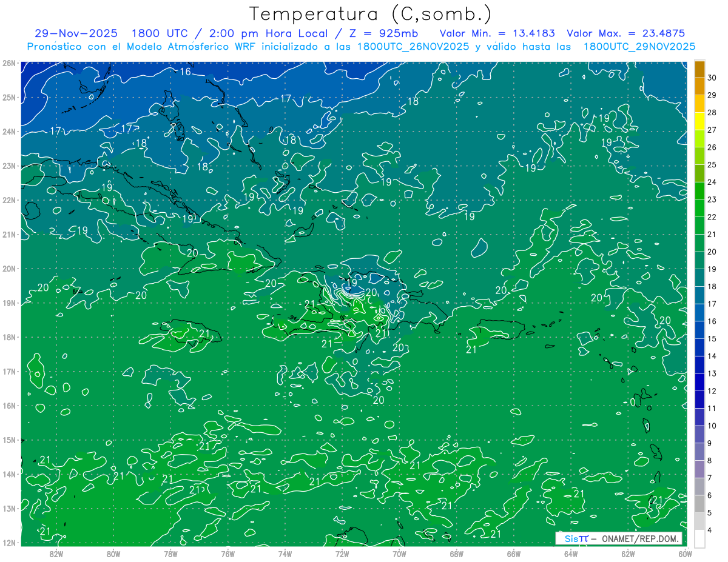Select the "62W" longitude axis label

(x=628, y=554)
